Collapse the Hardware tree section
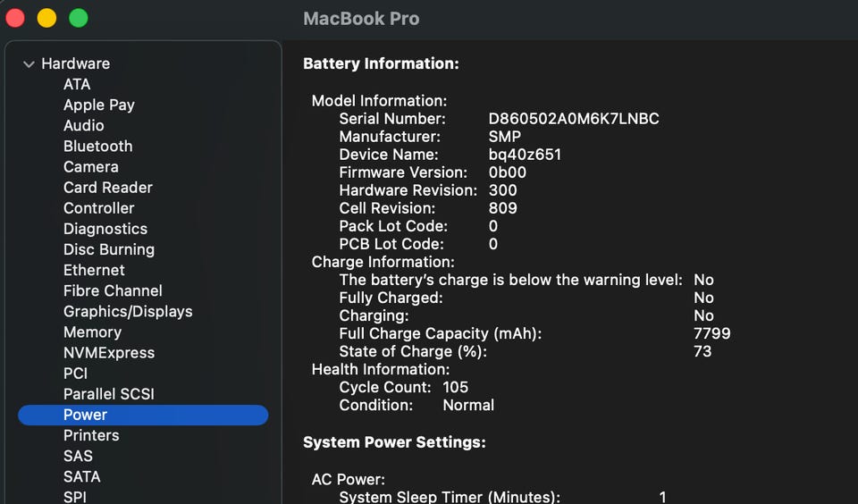Viewport: 858px width, 504px height. coord(29,64)
